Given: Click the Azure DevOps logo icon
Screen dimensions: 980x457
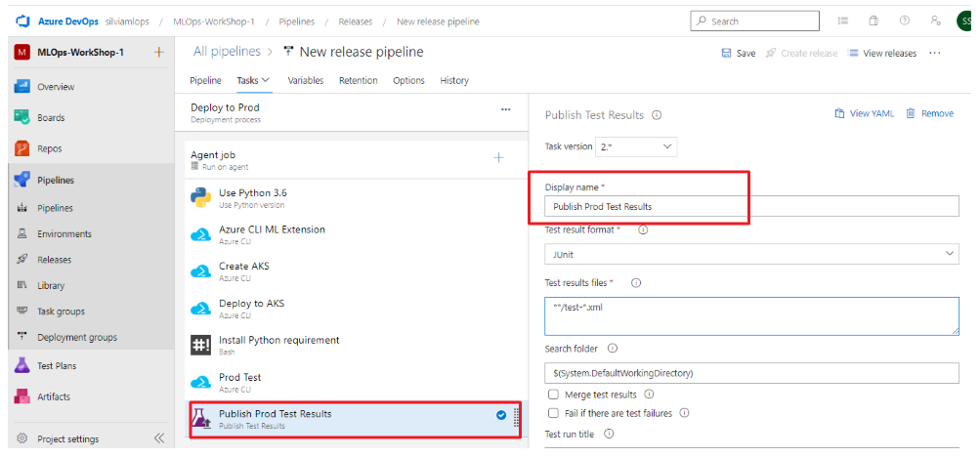Looking at the screenshot, I should (24, 21).
